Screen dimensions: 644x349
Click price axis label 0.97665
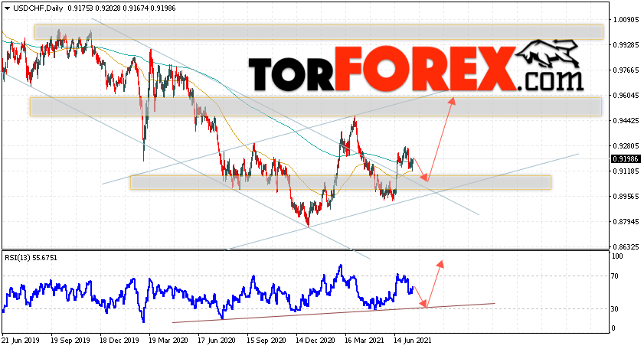[626, 70]
